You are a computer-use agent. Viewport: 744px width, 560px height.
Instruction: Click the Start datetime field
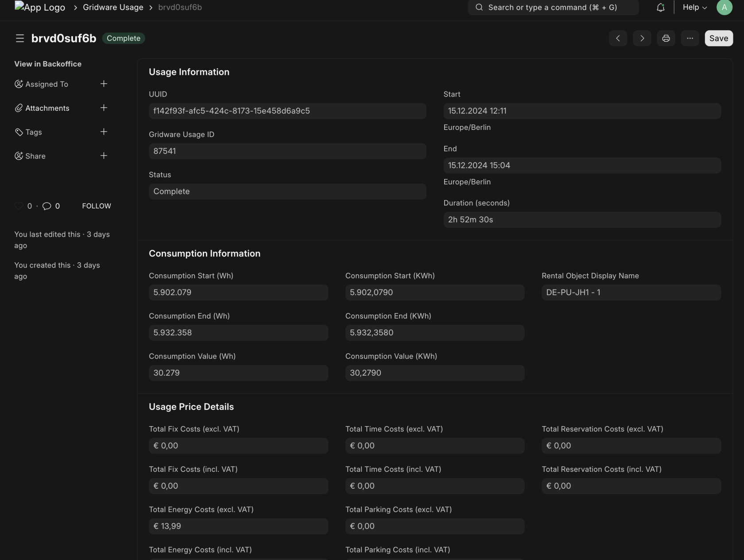(582, 111)
